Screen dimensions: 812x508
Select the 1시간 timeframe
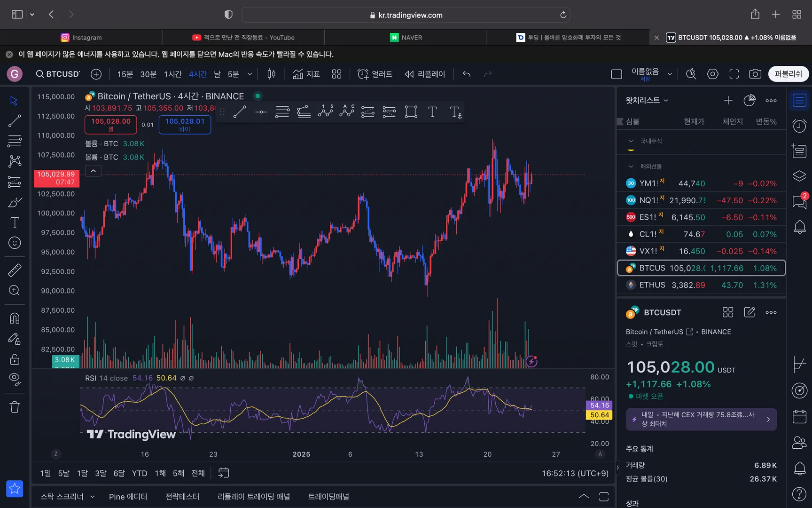(x=172, y=74)
